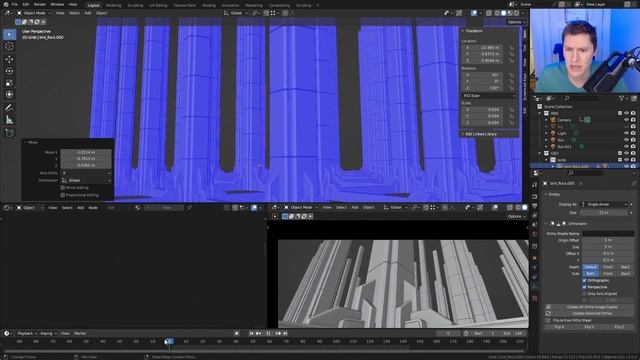
Task: Enable Only Axis Aligned checkbox
Action: click(584, 293)
